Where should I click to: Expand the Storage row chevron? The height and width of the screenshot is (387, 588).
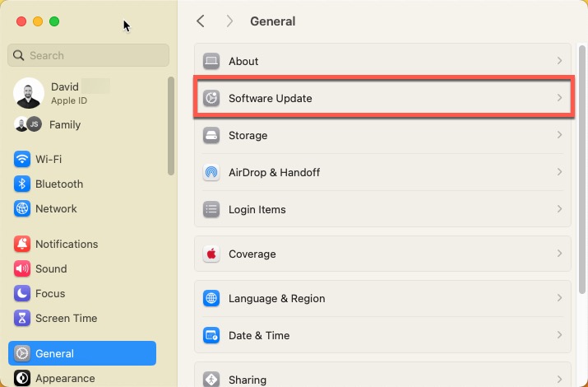pos(559,135)
